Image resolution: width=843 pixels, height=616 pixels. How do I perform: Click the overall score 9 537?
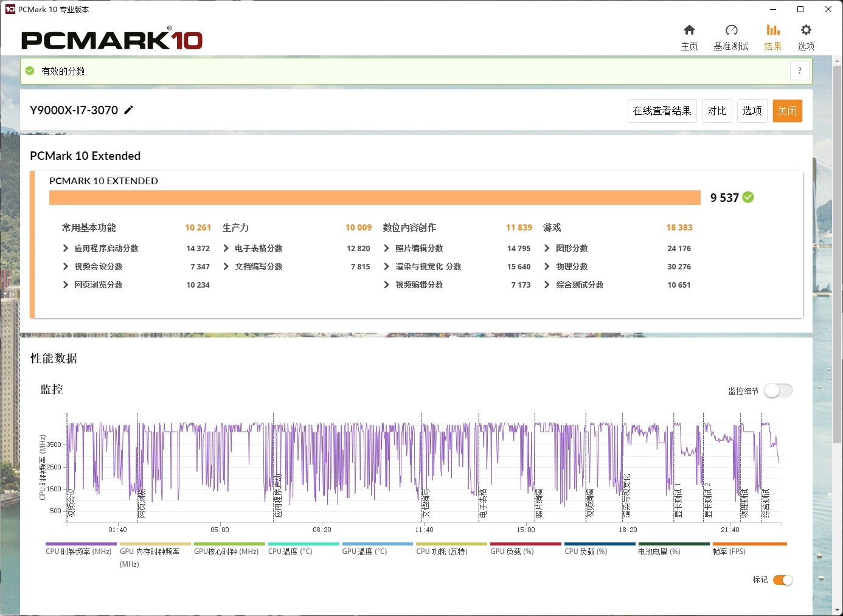[x=724, y=198]
